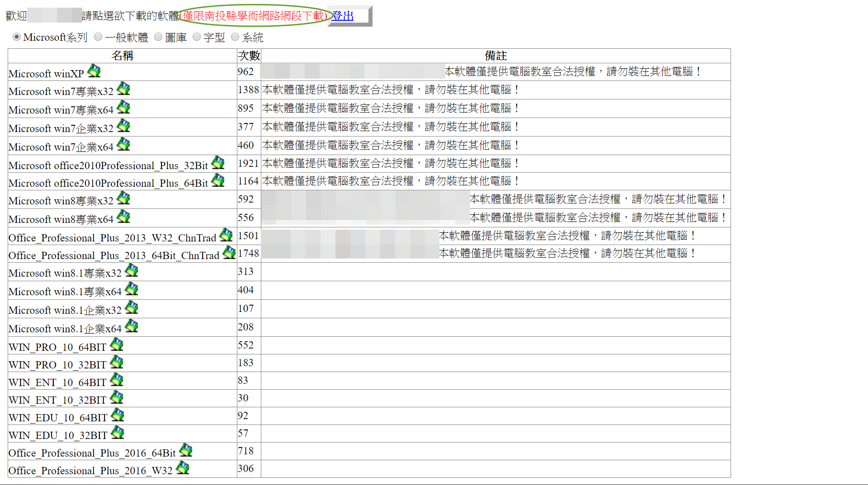
Task: Download Office_Professional_Plus_2013_64Bit_ChnTrad via icon
Action: click(229, 252)
